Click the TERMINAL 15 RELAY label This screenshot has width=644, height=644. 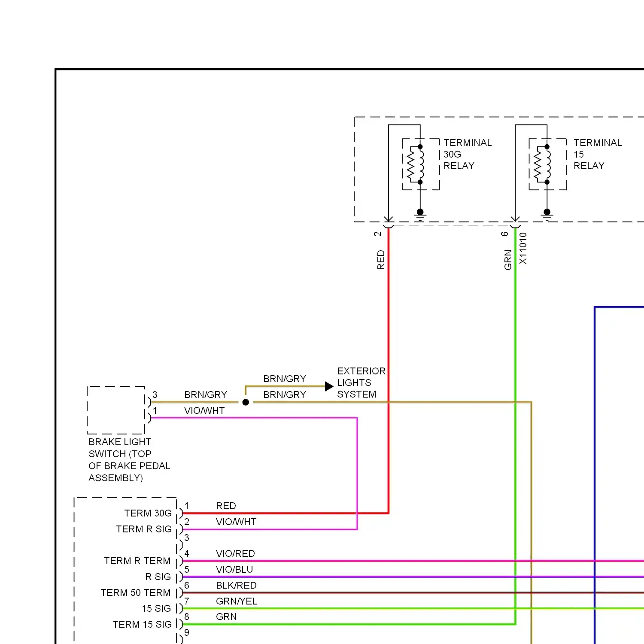pos(598,154)
